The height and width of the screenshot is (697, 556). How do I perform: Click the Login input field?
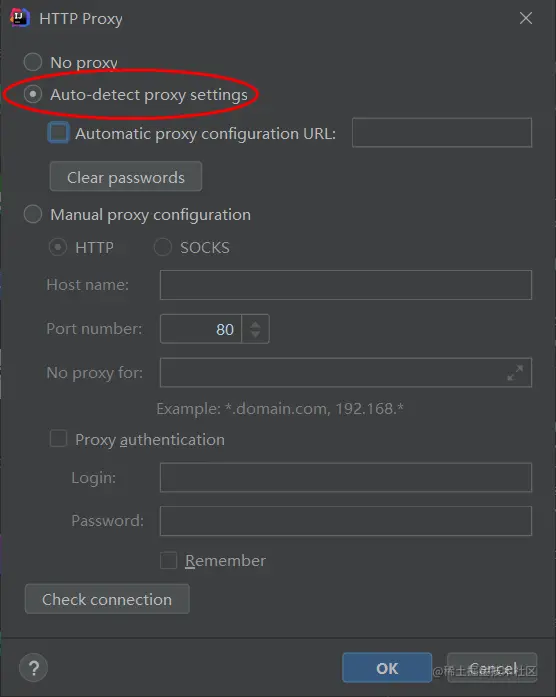pos(346,477)
